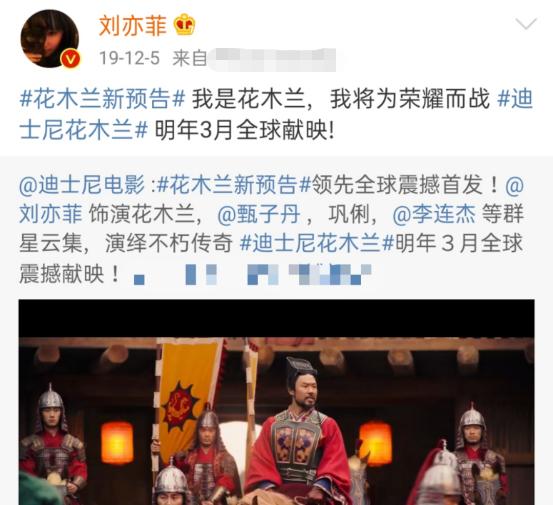Tap the crown membership icon
553x505 pixels.
point(185,24)
